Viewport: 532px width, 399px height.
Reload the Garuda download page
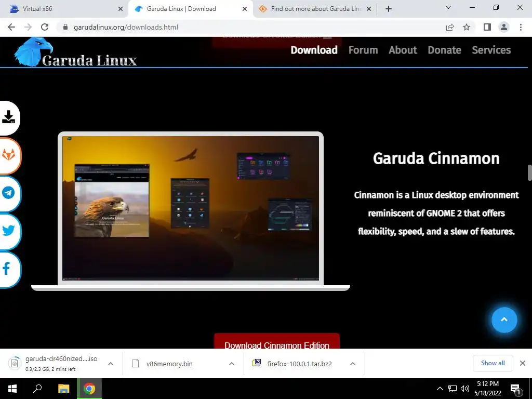pos(45,27)
